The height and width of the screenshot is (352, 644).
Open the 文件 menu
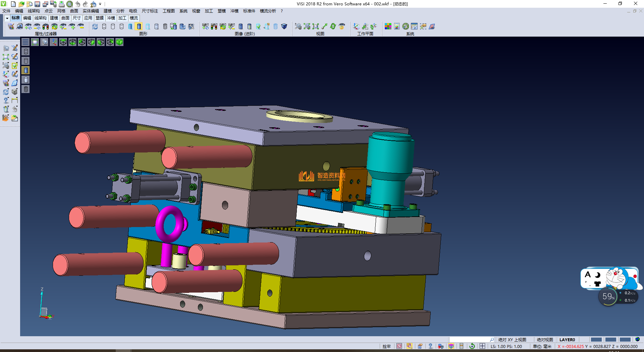pos(6,11)
